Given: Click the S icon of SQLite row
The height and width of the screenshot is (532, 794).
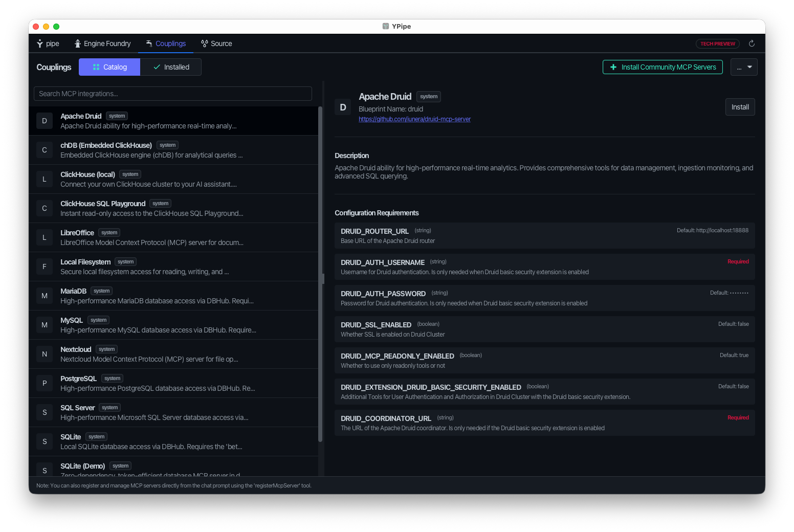Looking at the screenshot, I should tap(45, 441).
